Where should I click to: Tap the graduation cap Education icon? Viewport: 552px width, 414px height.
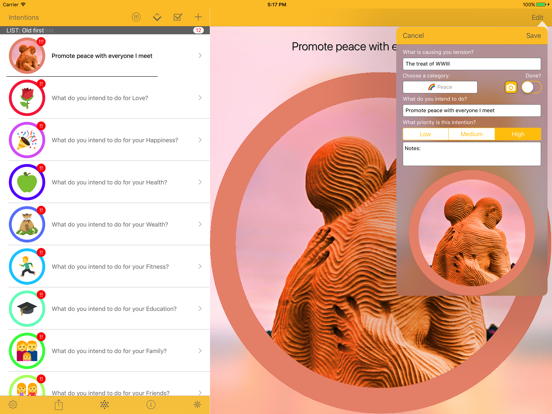click(27, 309)
